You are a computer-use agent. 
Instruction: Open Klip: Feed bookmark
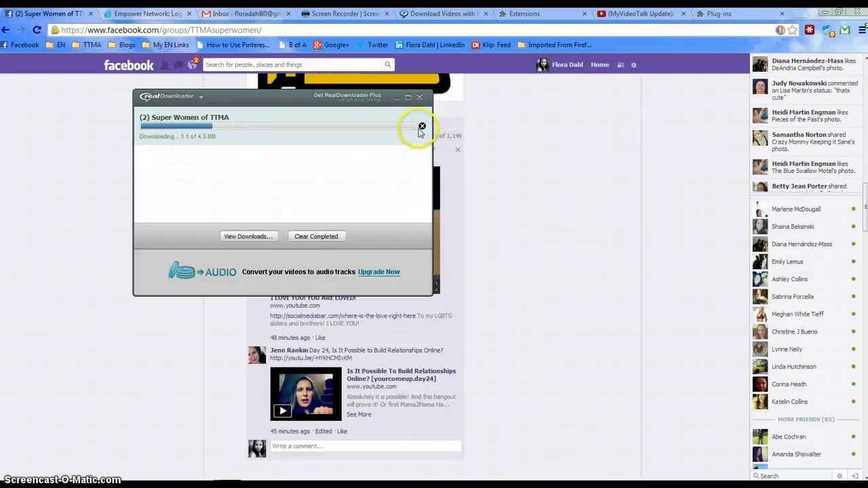coord(491,45)
